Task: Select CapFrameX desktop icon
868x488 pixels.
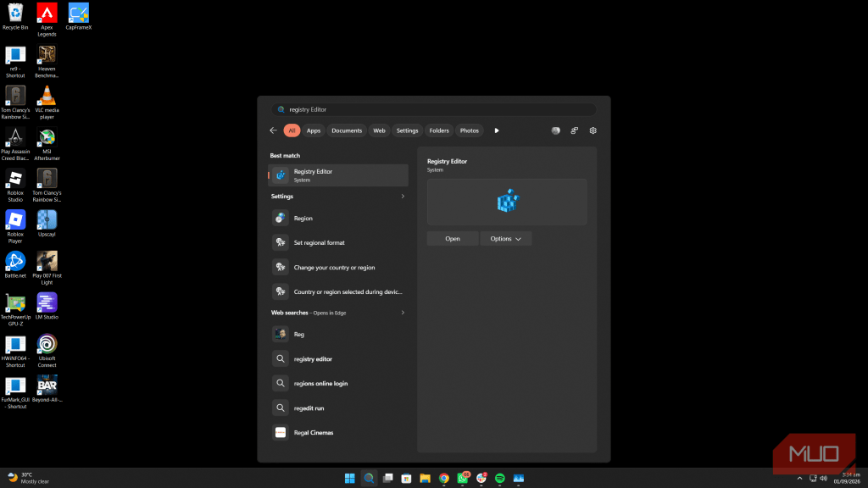Action: click(79, 17)
